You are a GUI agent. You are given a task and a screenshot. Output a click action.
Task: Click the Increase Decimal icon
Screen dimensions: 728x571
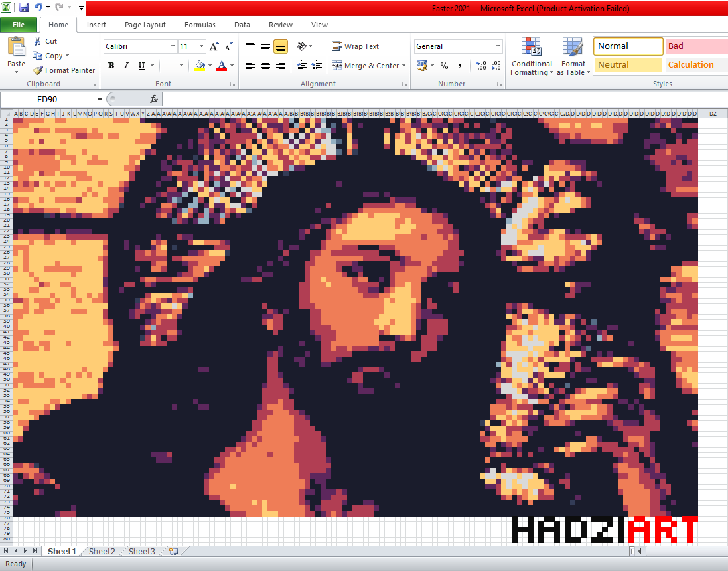pyautogui.click(x=480, y=66)
